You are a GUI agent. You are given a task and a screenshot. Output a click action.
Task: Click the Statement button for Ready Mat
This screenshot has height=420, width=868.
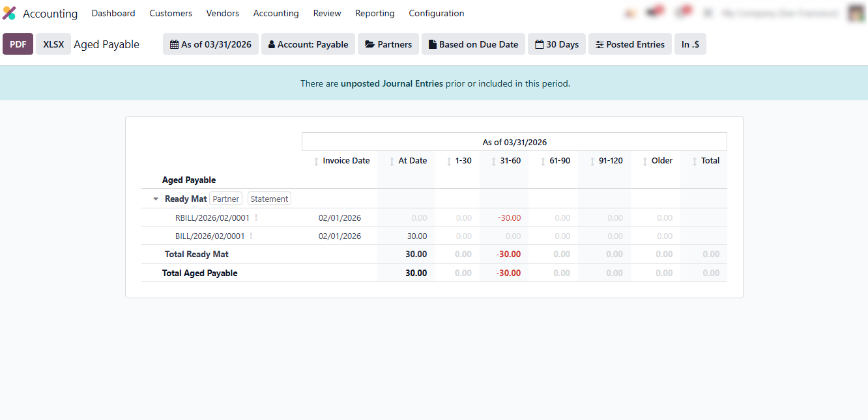(269, 199)
